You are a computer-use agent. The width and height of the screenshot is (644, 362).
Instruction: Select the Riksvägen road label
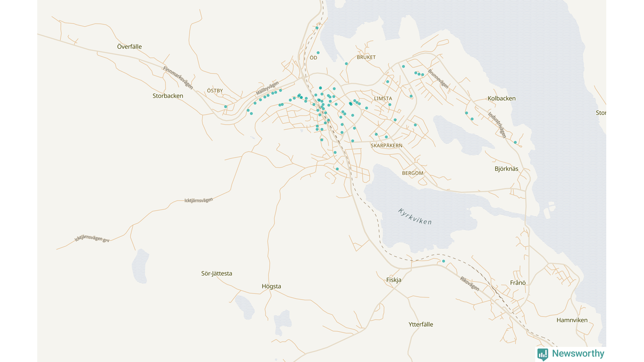pos(469,284)
